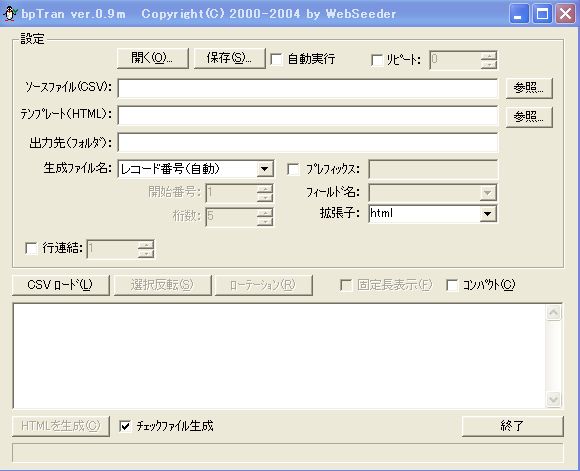Open the 拡張子 html dropdown
This screenshot has width=580, height=471.
pyautogui.click(x=488, y=213)
